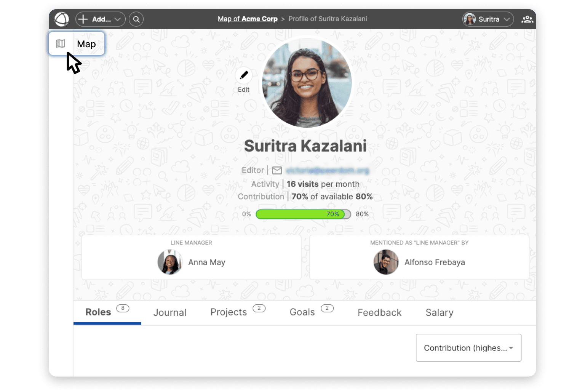Expand the Add... dropdown chevron
585x392 pixels.
(x=118, y=19)
